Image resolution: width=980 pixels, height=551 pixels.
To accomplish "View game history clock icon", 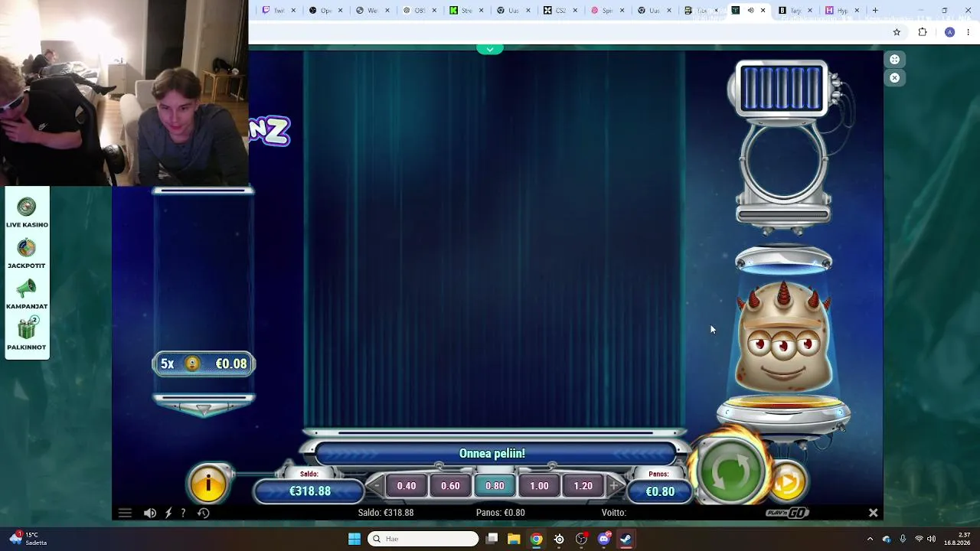I will 204,513.
